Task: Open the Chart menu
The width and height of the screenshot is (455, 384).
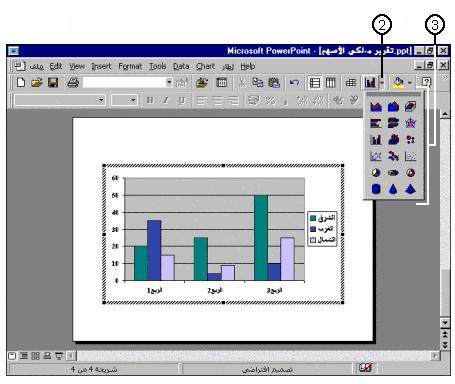Action: pyautogui.click(x=205, y=66)
